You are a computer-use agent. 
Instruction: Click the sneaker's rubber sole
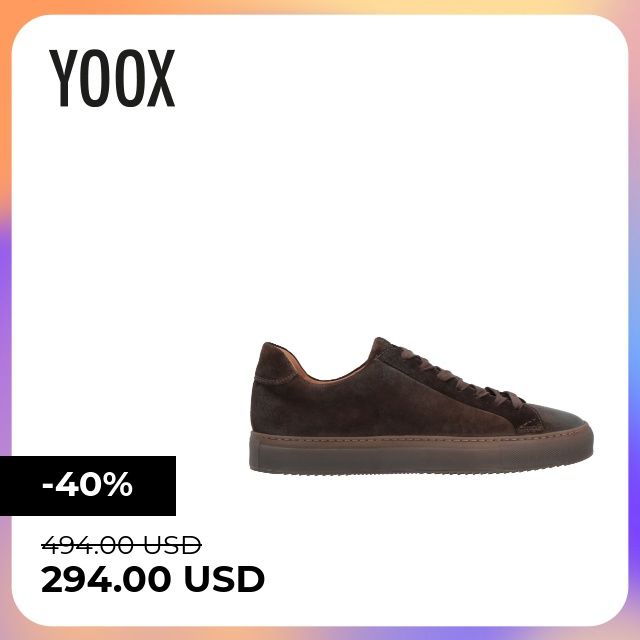pos(421,453)
